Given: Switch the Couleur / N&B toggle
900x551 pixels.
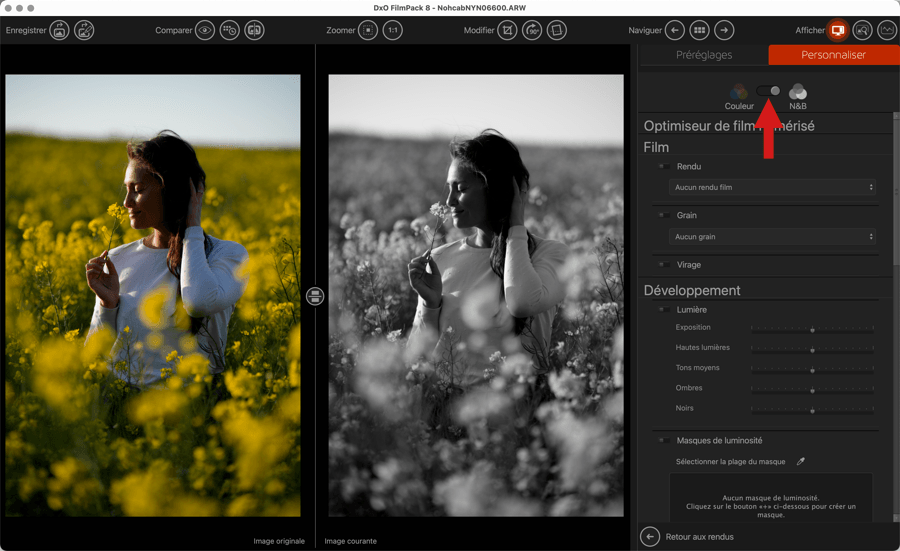Looking at the screenshot, I should pos(768,91).
